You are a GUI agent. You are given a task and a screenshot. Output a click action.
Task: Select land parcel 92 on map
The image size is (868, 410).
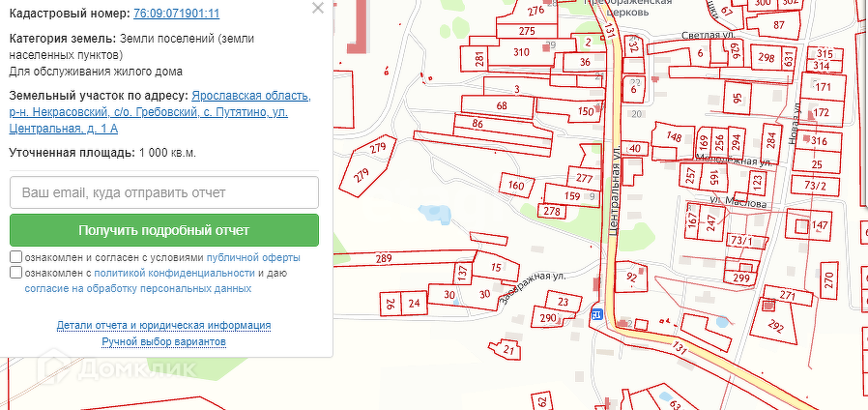[x=631, y=276]
